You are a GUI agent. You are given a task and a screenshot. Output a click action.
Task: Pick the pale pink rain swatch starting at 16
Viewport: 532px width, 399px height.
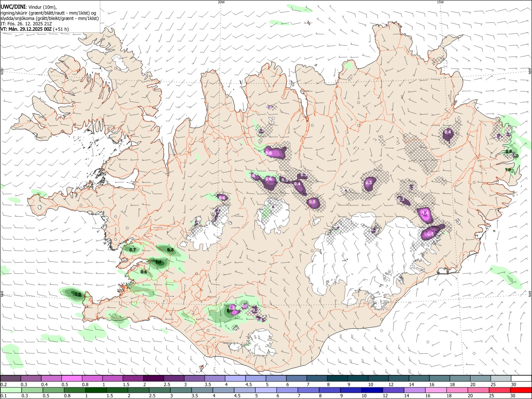[436, 390]
